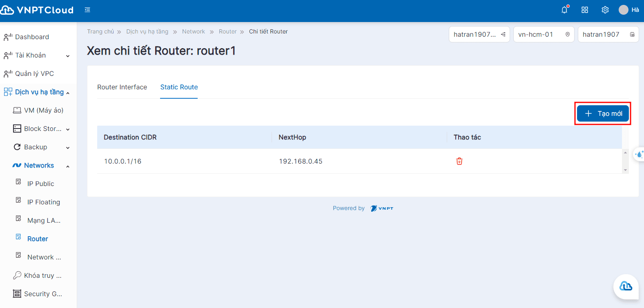The image size is (644, 308).
Task: Delete the 10.0.0.1/16 static route
Action: (x=459, y=161)
